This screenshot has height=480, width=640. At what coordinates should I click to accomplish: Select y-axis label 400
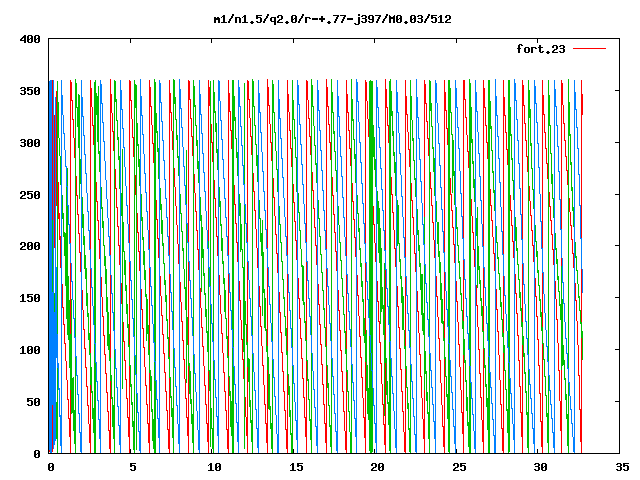click(30, 39)
